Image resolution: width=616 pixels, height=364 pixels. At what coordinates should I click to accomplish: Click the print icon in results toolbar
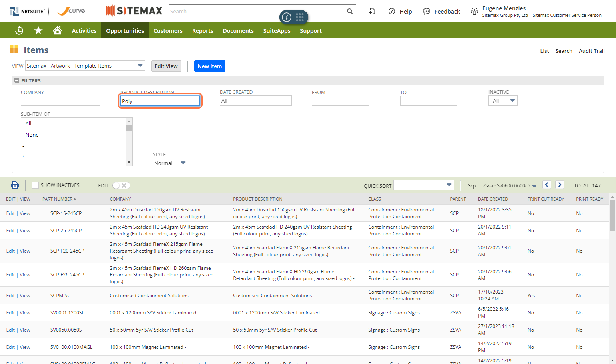click(x=15, y=185)
